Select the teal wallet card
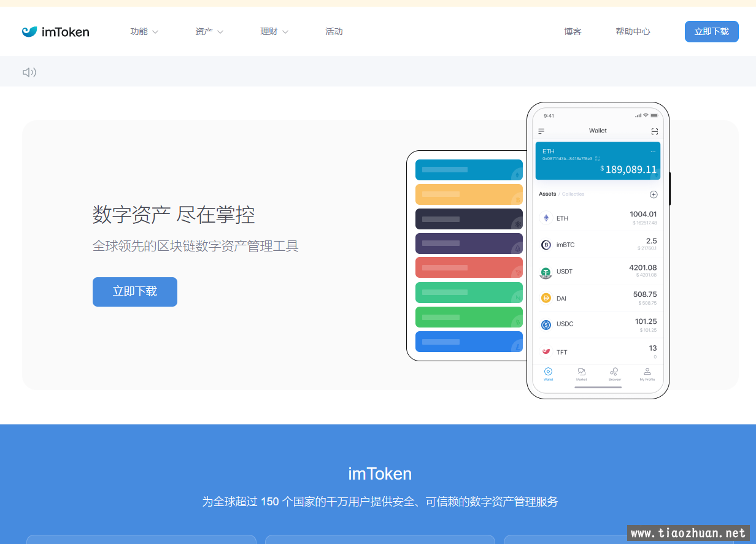756x544 pixels. [x=469, y=170]
